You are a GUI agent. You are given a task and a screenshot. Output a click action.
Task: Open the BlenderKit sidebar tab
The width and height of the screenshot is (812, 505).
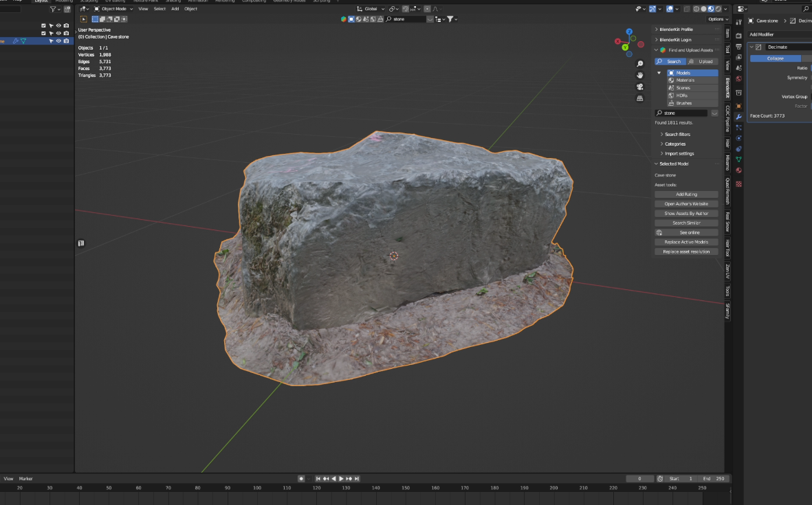pos(727,88)
